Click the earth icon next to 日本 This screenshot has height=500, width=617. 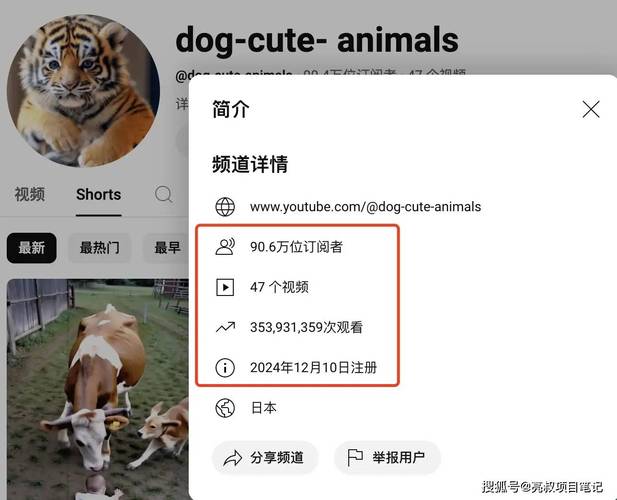coord(225,408)
